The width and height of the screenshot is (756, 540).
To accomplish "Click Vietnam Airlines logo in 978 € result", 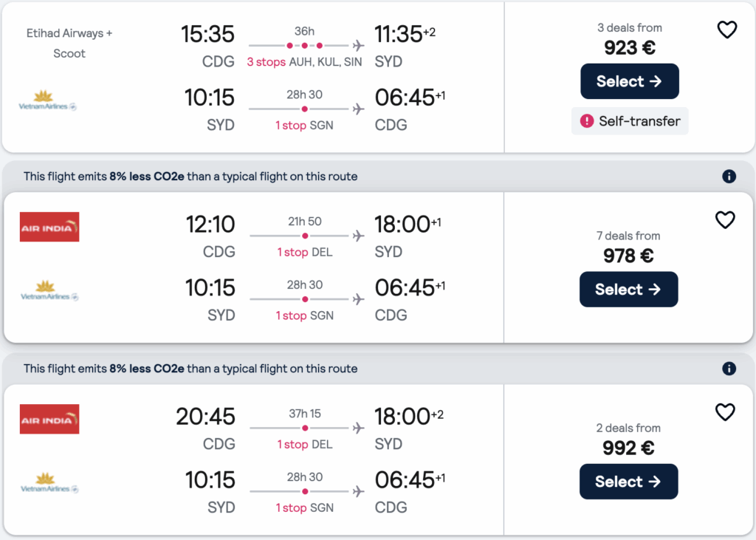I will pyautogui.click(x=49, y=291).
